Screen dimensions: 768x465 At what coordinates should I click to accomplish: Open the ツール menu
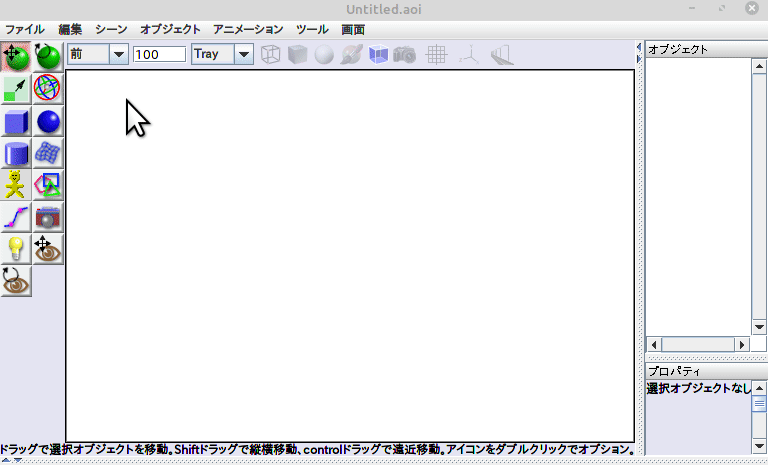(312, 29)
